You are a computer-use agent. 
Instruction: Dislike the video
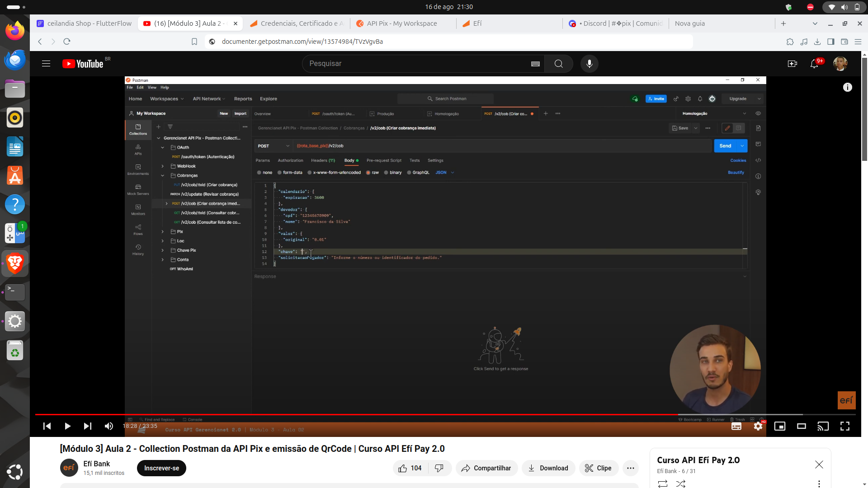[x=439, y=468]
